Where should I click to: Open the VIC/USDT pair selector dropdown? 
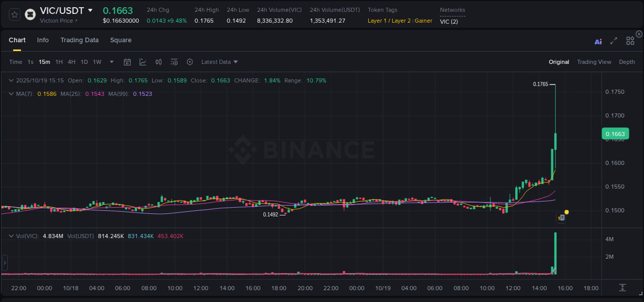pyautogui.click(x=90, y=10)
